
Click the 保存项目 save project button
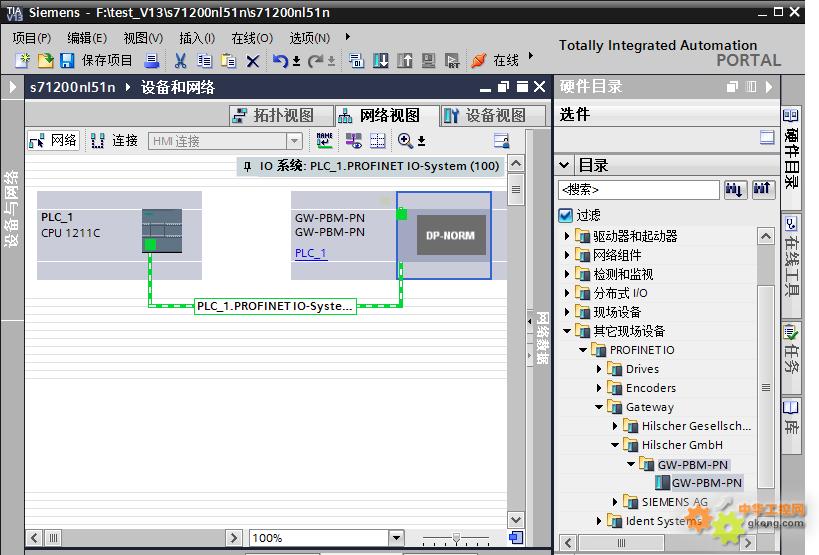click(x=107, y=61)
